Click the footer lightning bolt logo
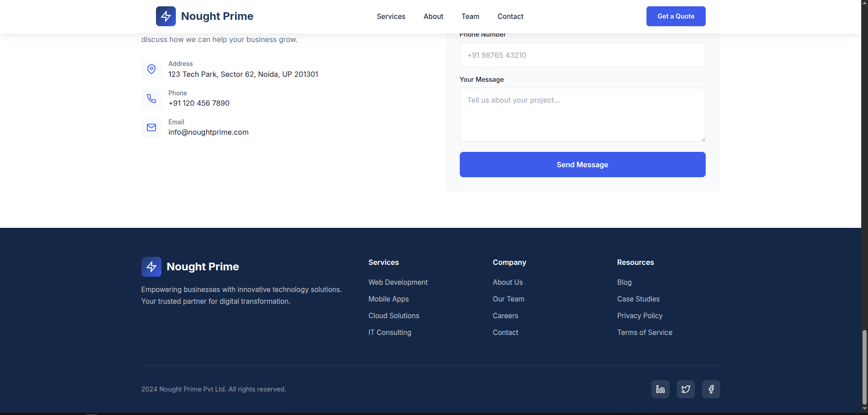This screenshot has width=868, height=415. pyautogui.click(x=151, y=267)
